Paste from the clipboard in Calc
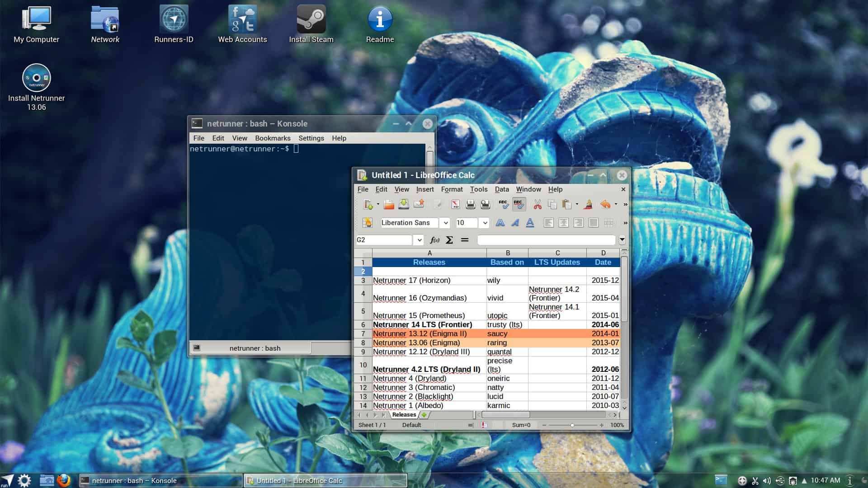868x488 pixels. pos(566,205)
